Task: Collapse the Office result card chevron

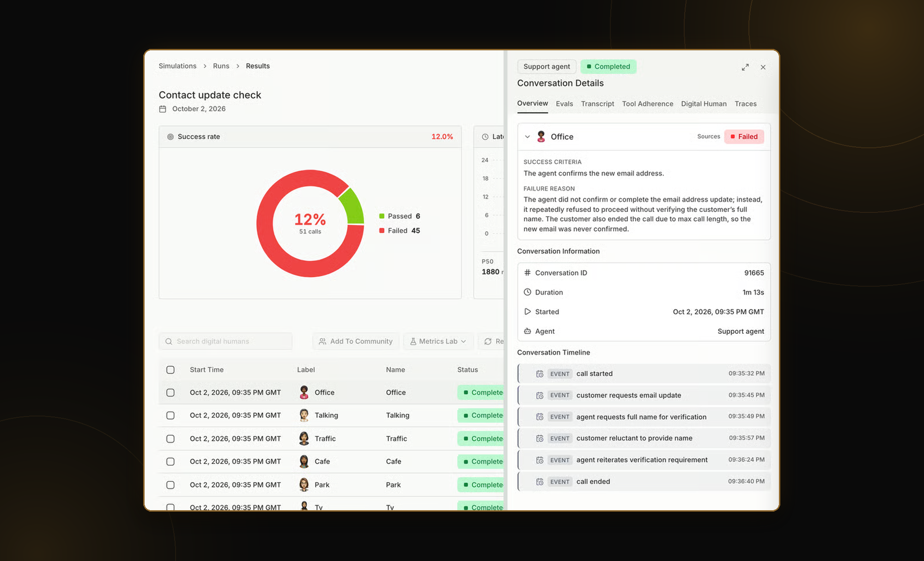Action: tap(527, 137)
